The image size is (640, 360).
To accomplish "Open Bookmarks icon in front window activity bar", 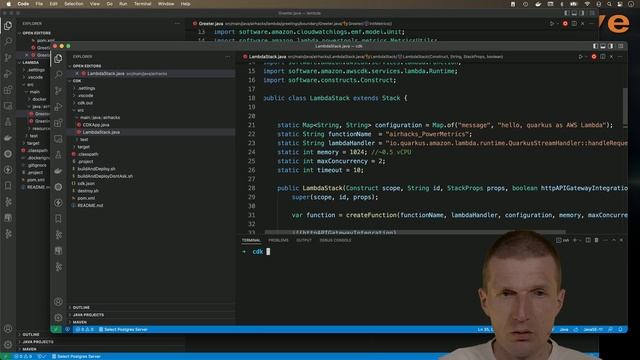I will (58, 219).
